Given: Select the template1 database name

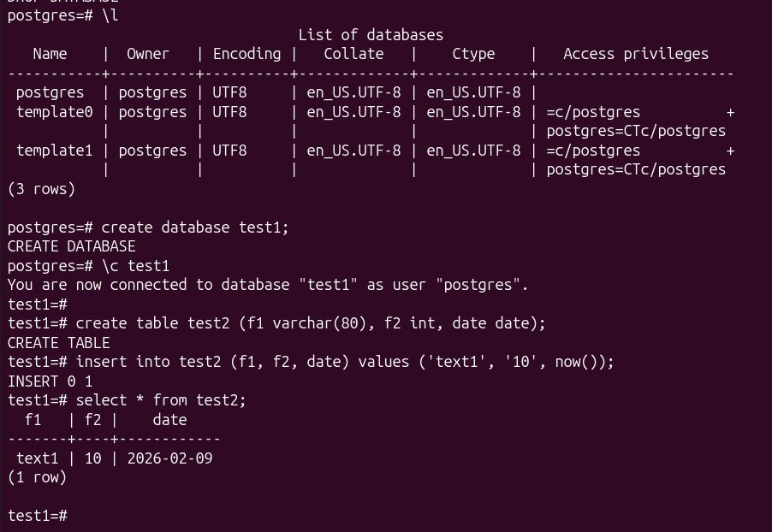Looking at the screenshot, I should pyautogui.click(x=54, y=151).
